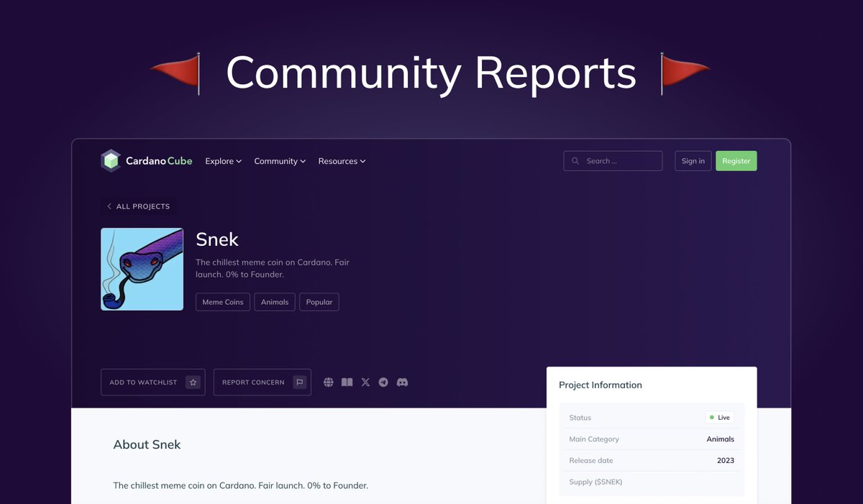Open the Snek website globe icon

[x=329, y=382]
